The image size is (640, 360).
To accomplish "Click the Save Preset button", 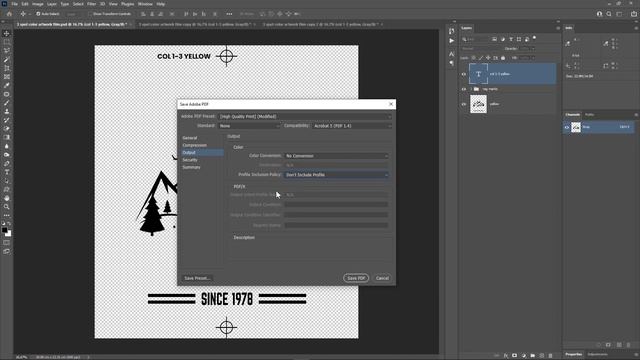I will [197, 278].
